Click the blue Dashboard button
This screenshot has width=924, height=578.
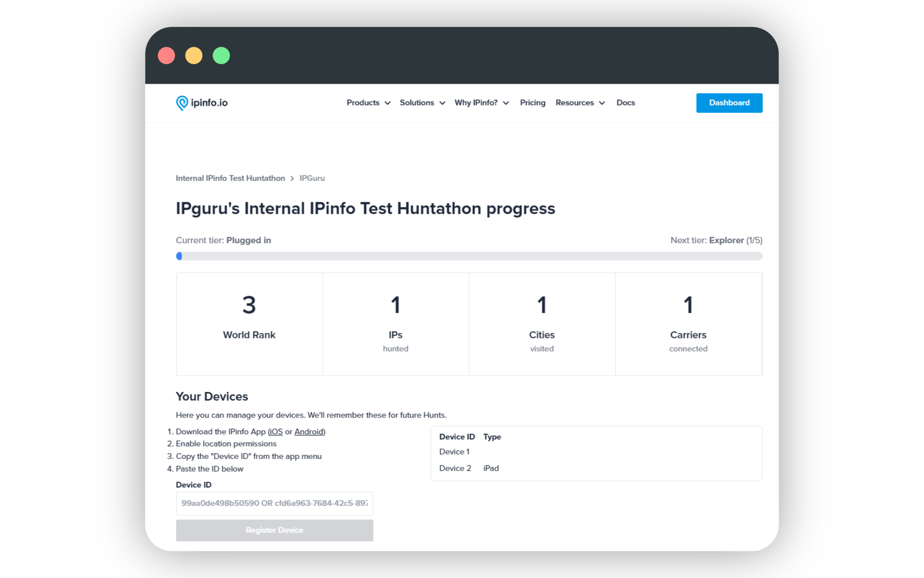[x=729, y=103]
